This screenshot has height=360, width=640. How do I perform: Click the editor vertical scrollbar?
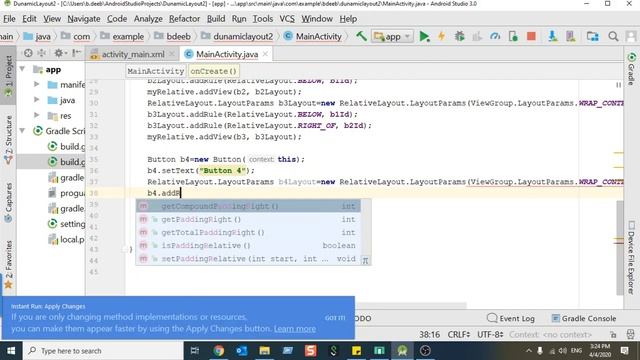click(619, 247)
